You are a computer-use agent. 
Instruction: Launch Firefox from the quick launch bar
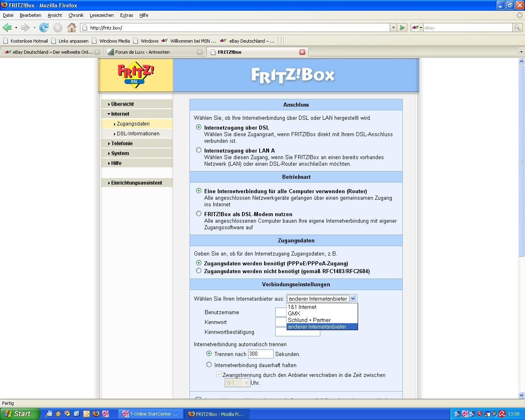point(96,414)
